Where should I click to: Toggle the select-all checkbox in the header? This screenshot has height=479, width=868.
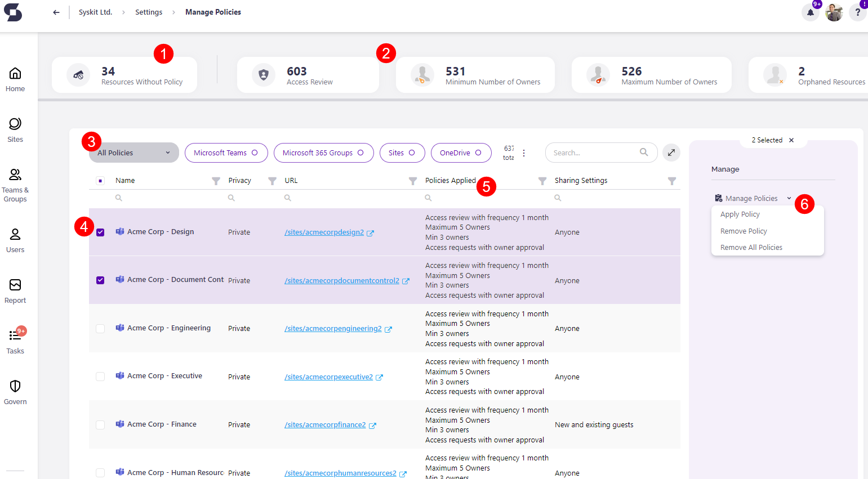click(100, 180)
